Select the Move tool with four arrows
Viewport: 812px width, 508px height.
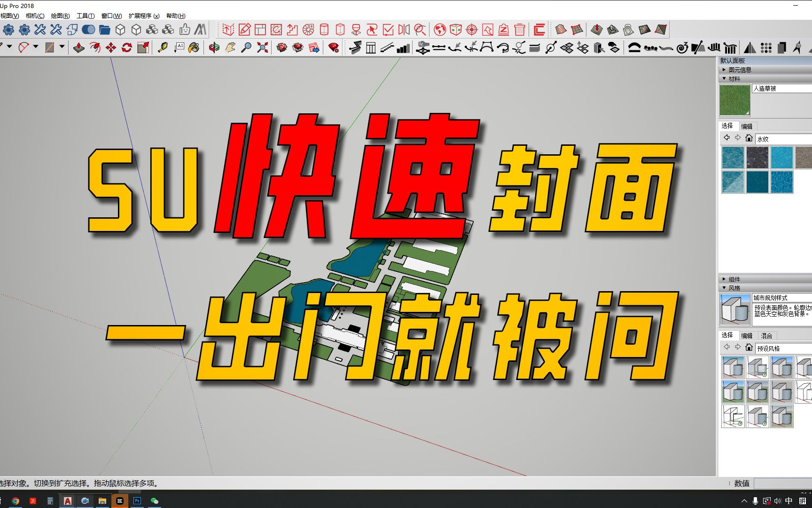(x=111, y=48)
